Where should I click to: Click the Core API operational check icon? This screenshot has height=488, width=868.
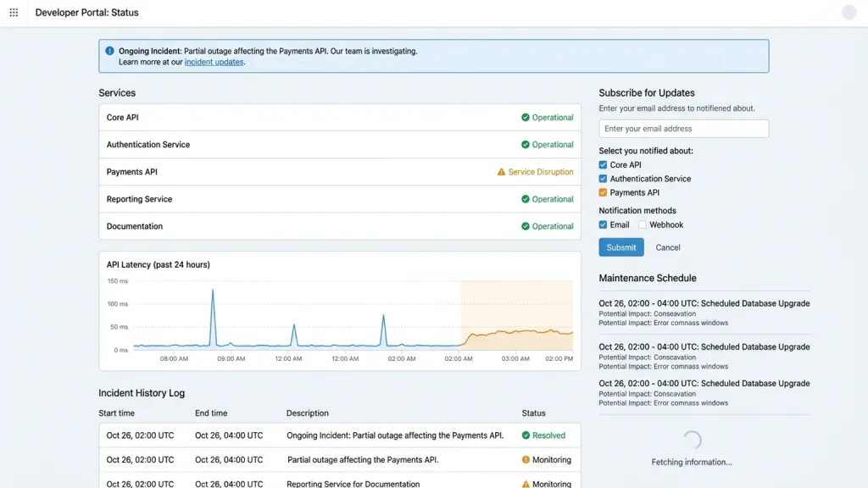click(526, 117)
